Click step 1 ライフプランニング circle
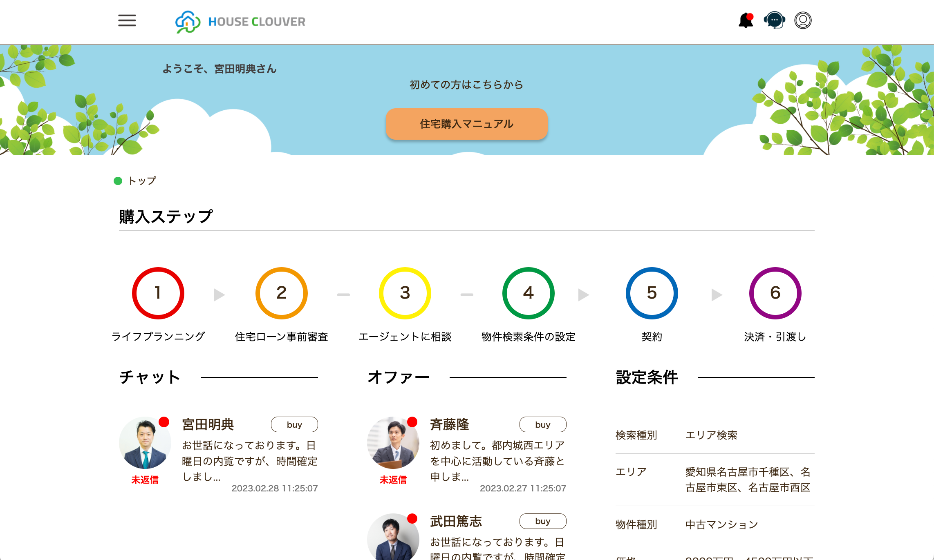934x560 pixels. (158, 293)
